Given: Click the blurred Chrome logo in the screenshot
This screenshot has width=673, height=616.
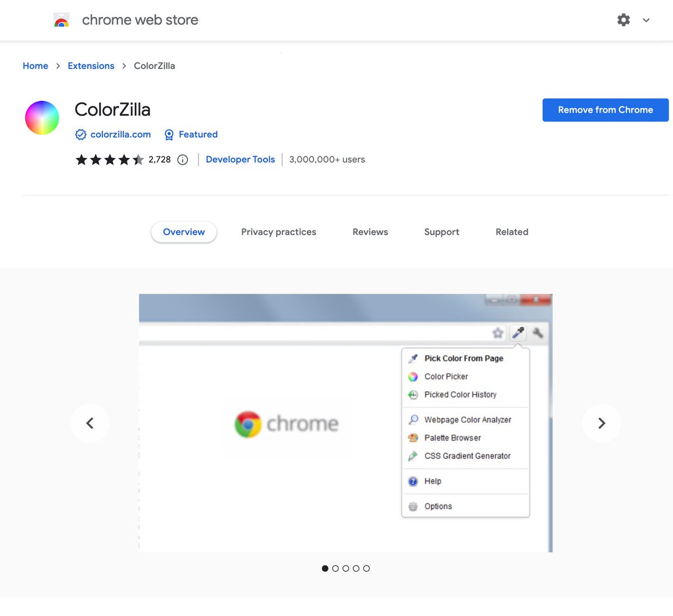Looking at the screenshot, I should [287, 424].
